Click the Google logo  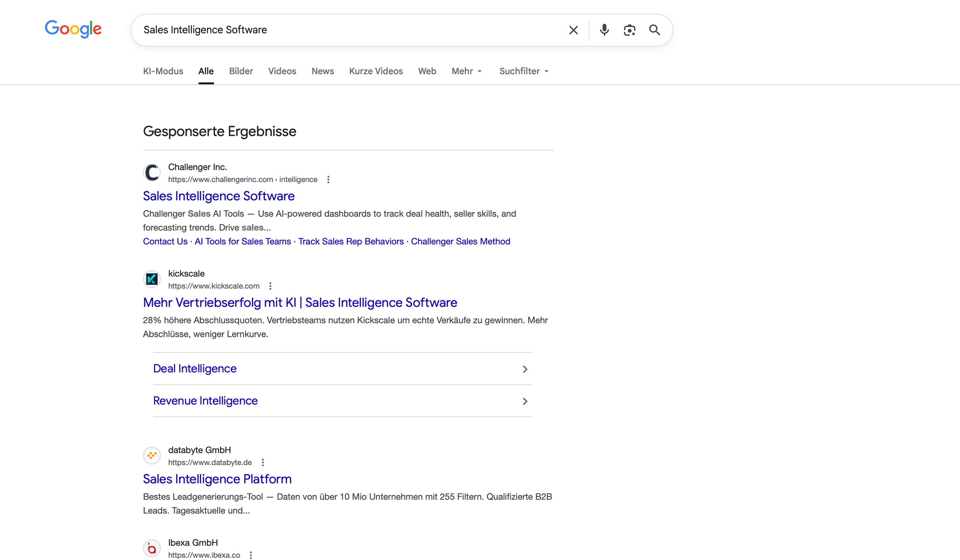click(73, 29)
